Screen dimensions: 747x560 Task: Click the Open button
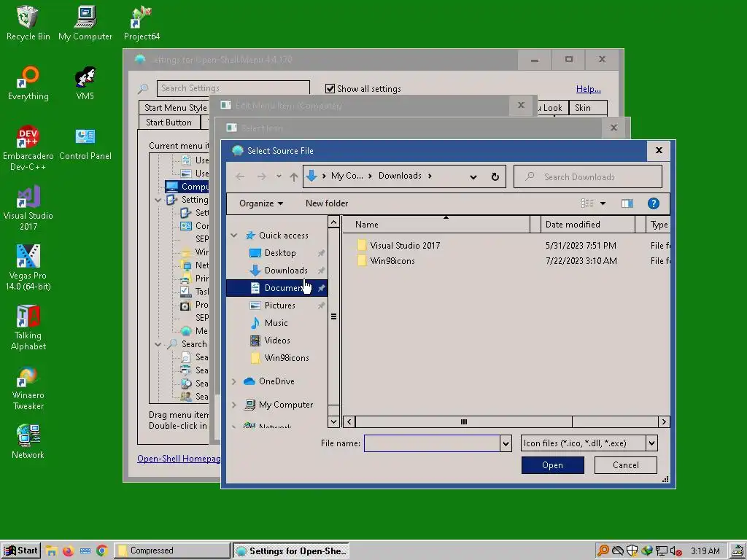553,465
